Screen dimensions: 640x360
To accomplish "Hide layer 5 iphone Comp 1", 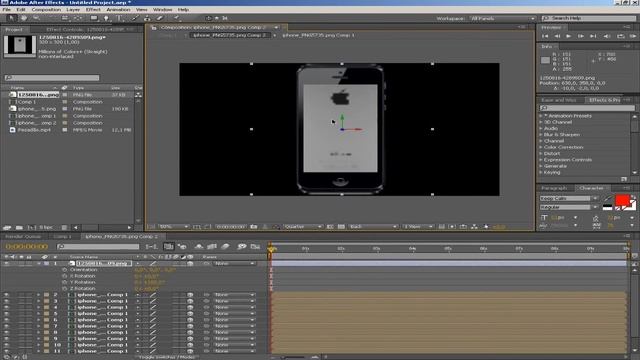I will pyautogui.click(x=6, y=313).
